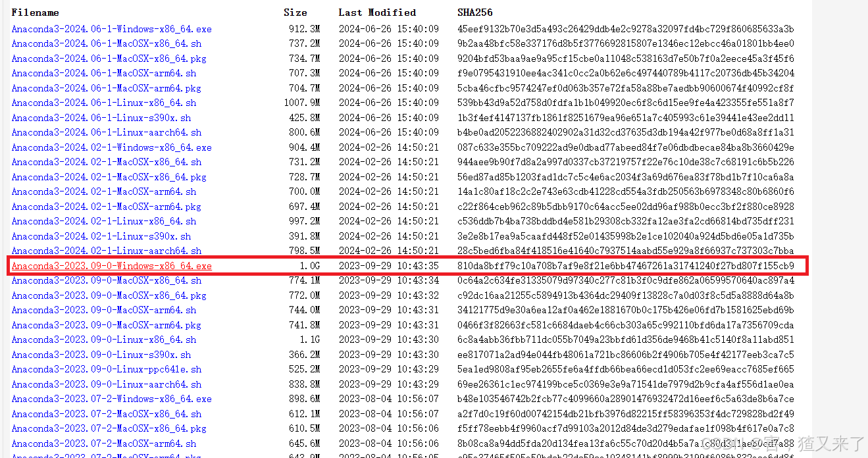Download Anaconda3-2024.06-1-Windows-x86_64.exe
Screen dimensions: 868x458
[x=111, y=29]
